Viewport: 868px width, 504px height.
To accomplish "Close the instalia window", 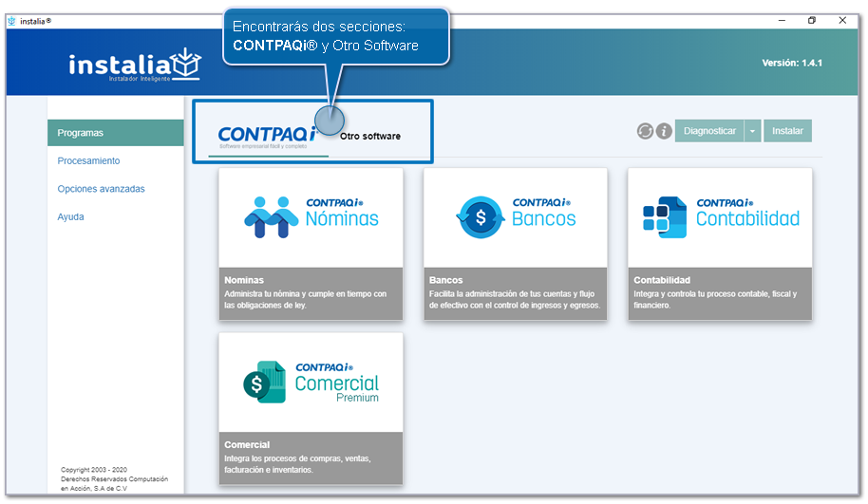I will tap(842, 21).
